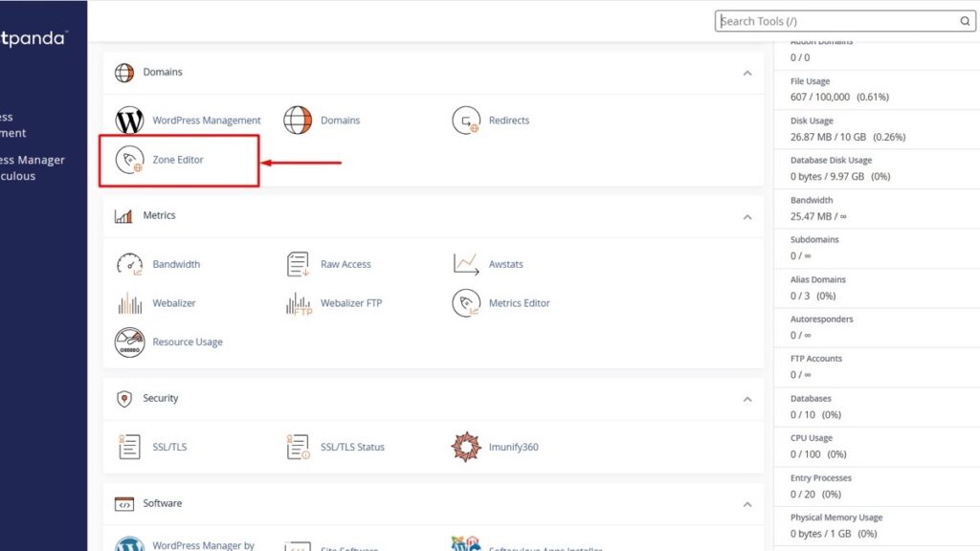This screenshot has width=980, height=551.
Task: Click the Webalizer FTP icon
Action: pyautogui.click(x=299, y=303)
